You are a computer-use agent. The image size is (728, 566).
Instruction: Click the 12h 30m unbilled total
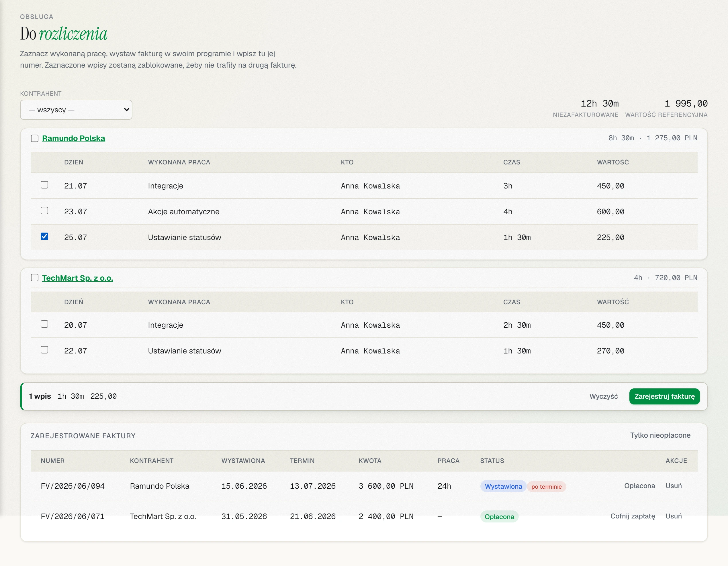click(x=600, y=104)
